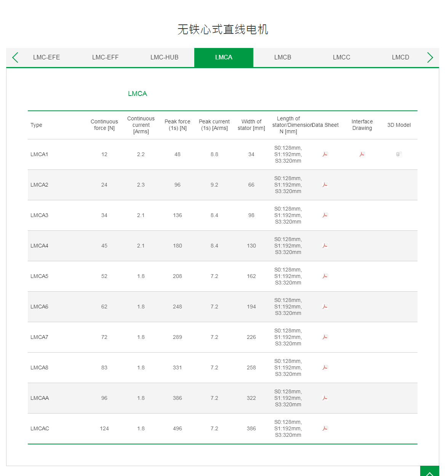Open the LMCA6 data sheet PDF
The height and width of the screenshot is (476, 448).
click(325, 307)
